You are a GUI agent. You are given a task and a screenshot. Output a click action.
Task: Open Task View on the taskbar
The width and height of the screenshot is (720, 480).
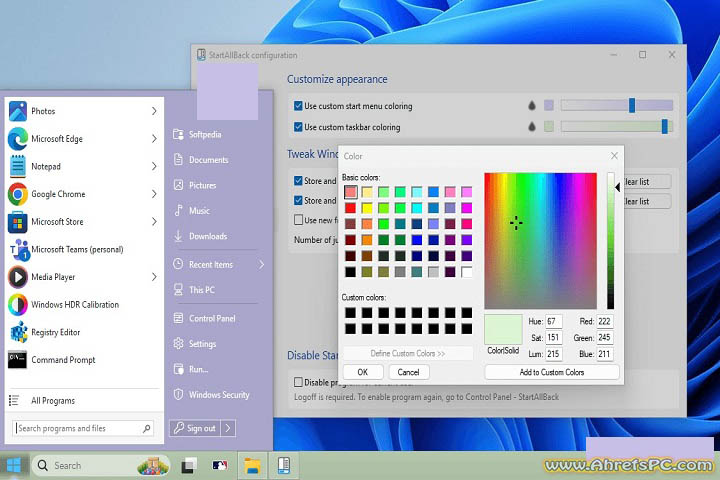(188, 465)
